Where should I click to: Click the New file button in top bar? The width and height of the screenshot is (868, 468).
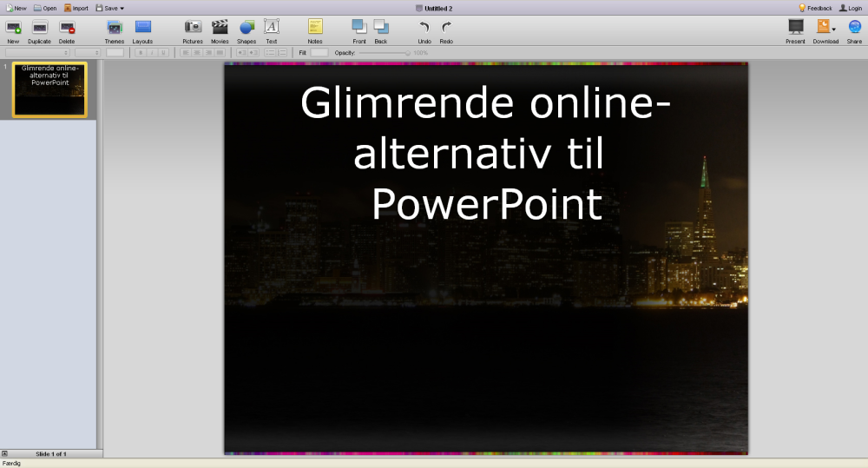pos(16,8)
